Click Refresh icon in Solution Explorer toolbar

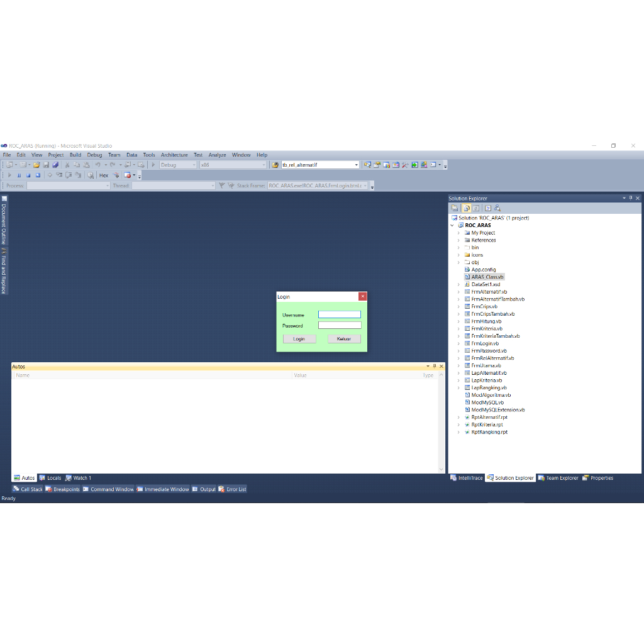(x=476, y=208)
